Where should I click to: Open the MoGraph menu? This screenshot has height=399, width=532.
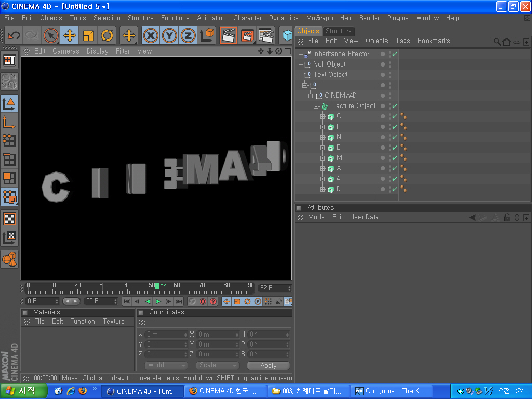(320, 18)
